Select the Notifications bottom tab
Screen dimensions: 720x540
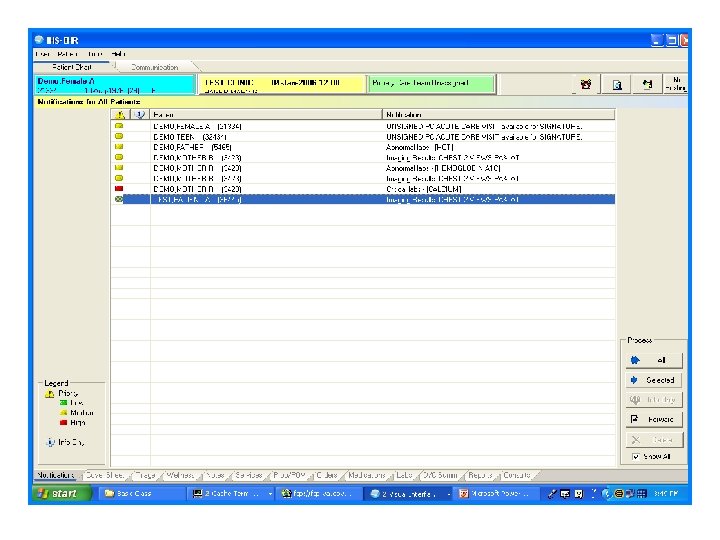(56, 475)
